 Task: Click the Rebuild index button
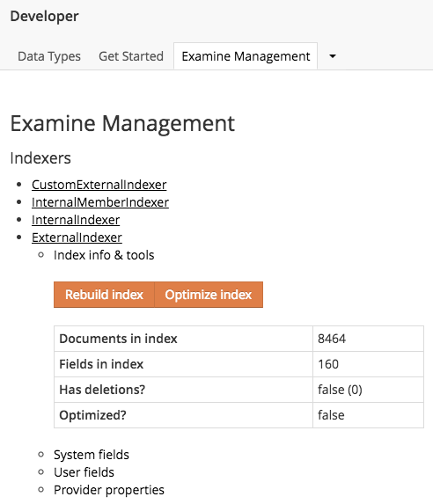(x=104, y=295)
